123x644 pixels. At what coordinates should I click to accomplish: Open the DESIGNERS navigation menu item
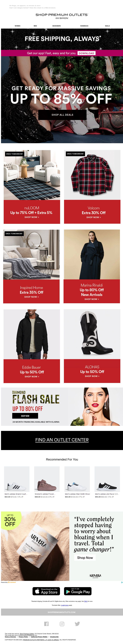pyautogui.click(x=57, y=26)
